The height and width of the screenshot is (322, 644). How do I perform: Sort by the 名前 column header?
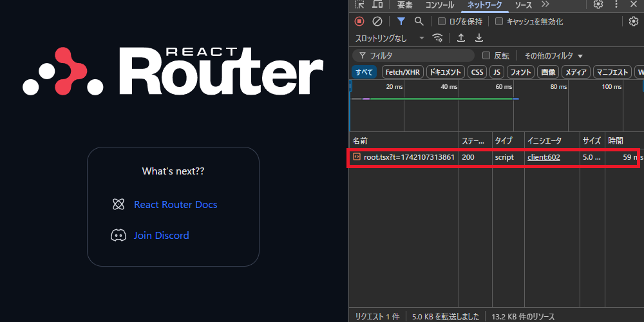(x=404, y=141)
